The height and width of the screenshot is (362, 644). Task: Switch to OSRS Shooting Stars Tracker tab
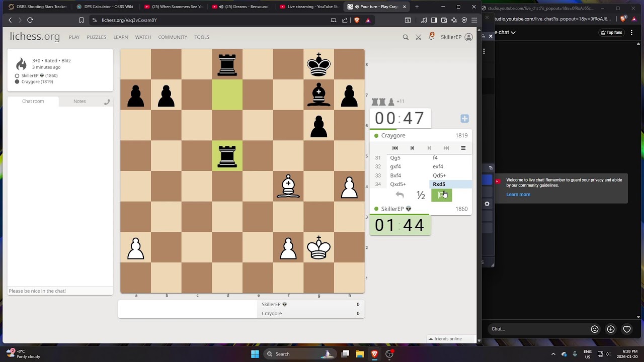[x=38, y=7]
